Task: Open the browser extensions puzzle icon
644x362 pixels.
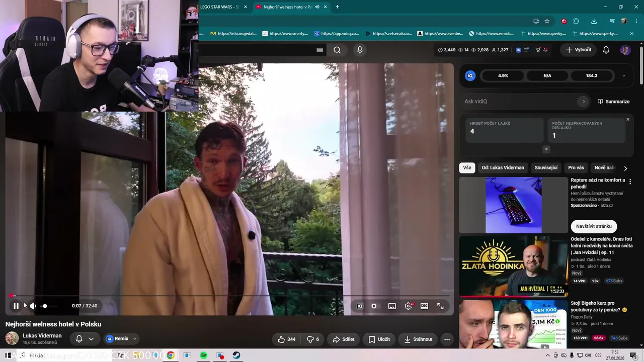Action: (x=576, y=21)
